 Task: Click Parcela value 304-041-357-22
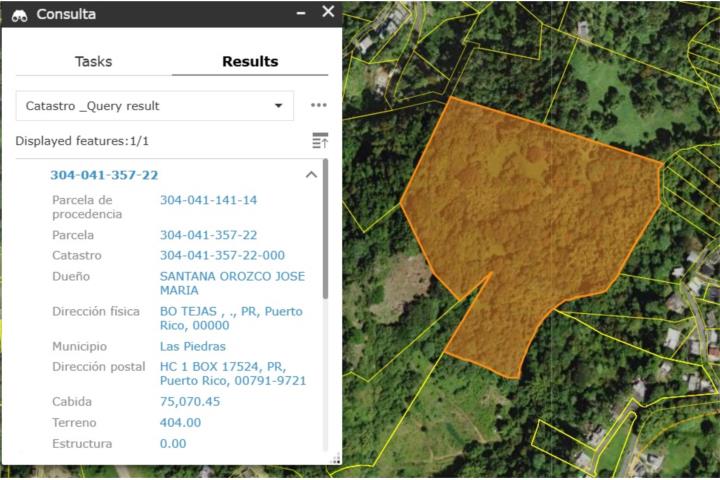[208, 235]
